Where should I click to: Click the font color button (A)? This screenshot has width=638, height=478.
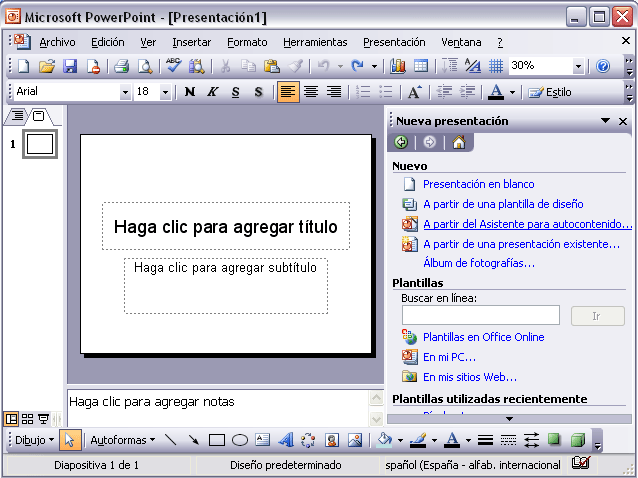[x=496, y=92]
